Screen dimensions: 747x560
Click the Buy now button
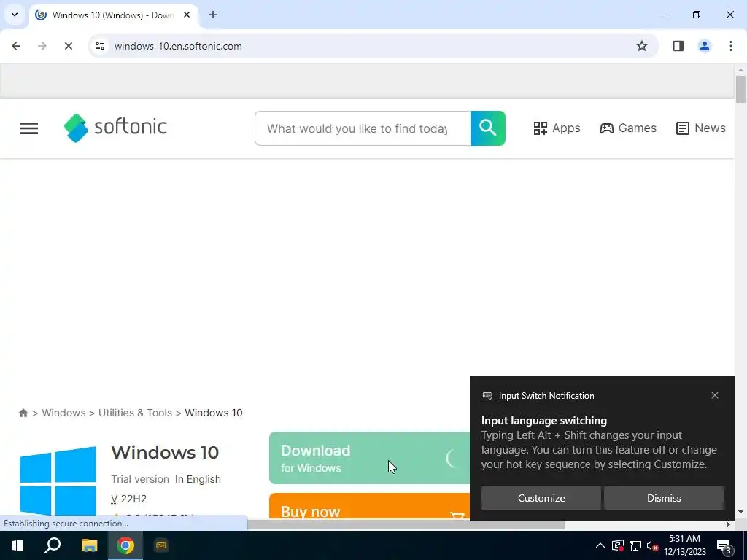370,506
